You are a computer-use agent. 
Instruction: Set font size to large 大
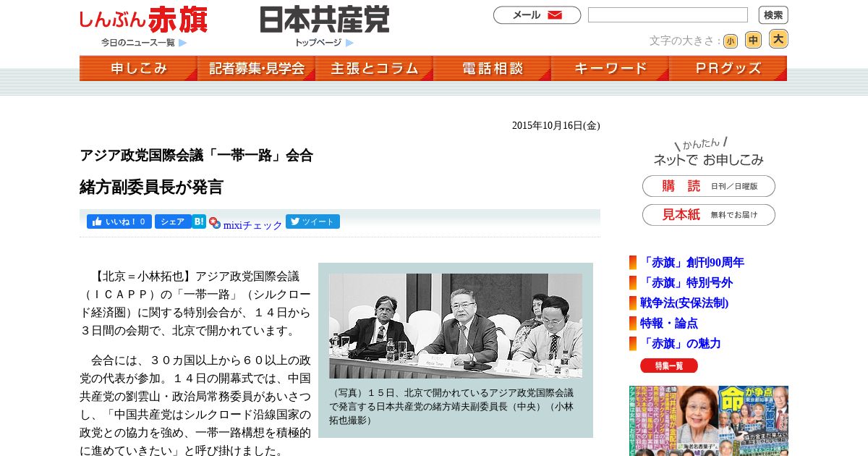(778, 39)
